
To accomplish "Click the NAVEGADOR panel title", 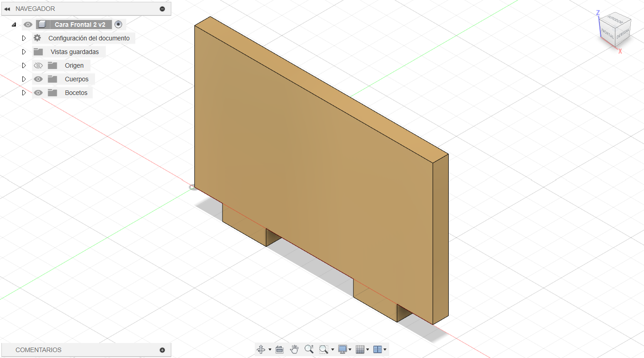I will click(35, 9).
